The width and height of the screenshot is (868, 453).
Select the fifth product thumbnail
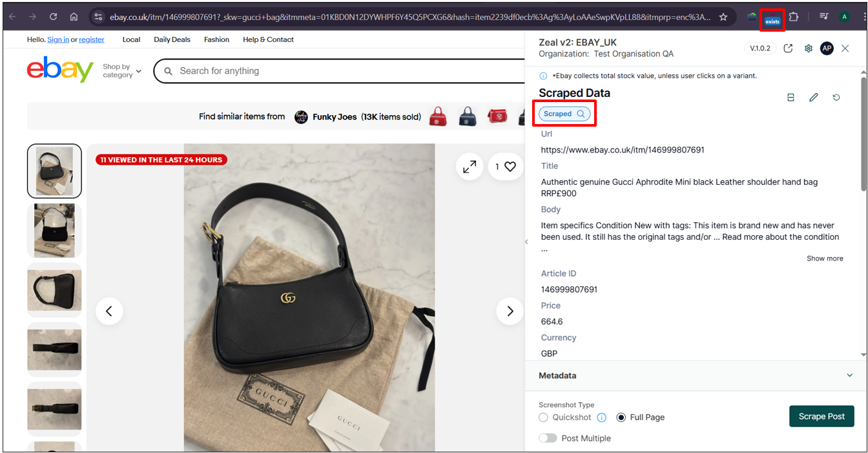pyautogui.click(x=54, y=409)
